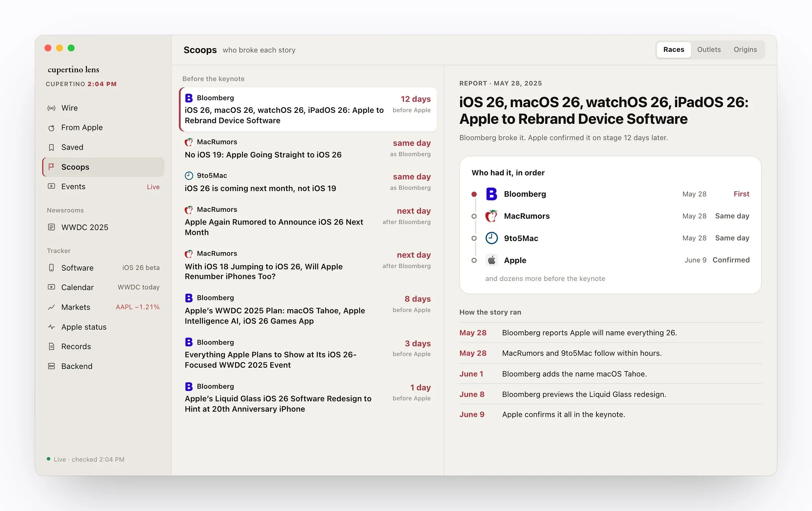Open the 'Liquid Glass iOS 26' story

coord(308,398)
